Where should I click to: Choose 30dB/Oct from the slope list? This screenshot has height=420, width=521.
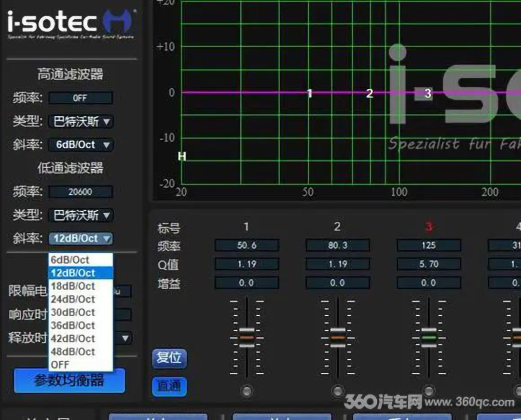pyautogui.click(x=81, y=312)
